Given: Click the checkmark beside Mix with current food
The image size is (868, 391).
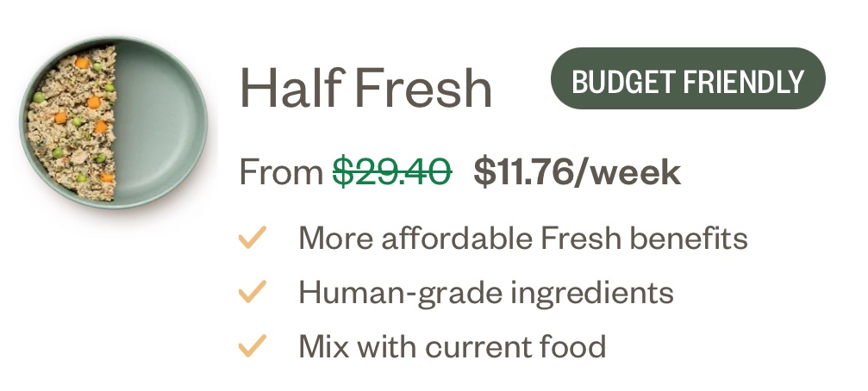Looking at the screenshot, I should point(252,347).
